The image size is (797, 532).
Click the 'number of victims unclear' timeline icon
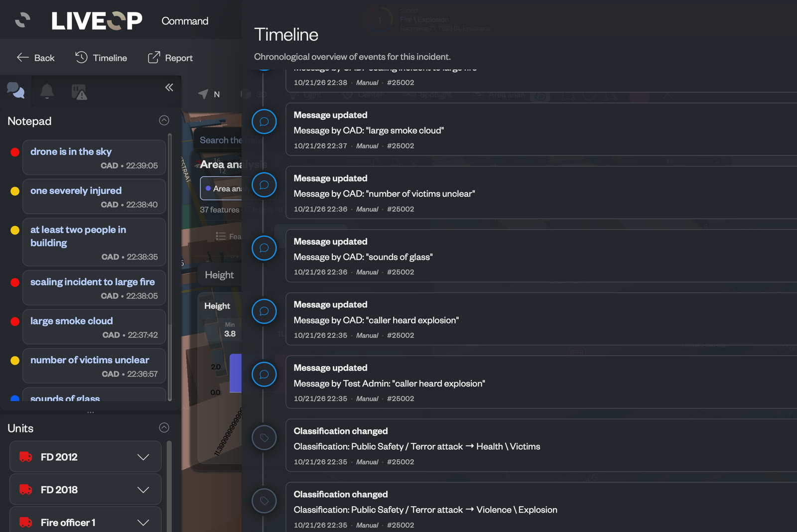[264, 185]
